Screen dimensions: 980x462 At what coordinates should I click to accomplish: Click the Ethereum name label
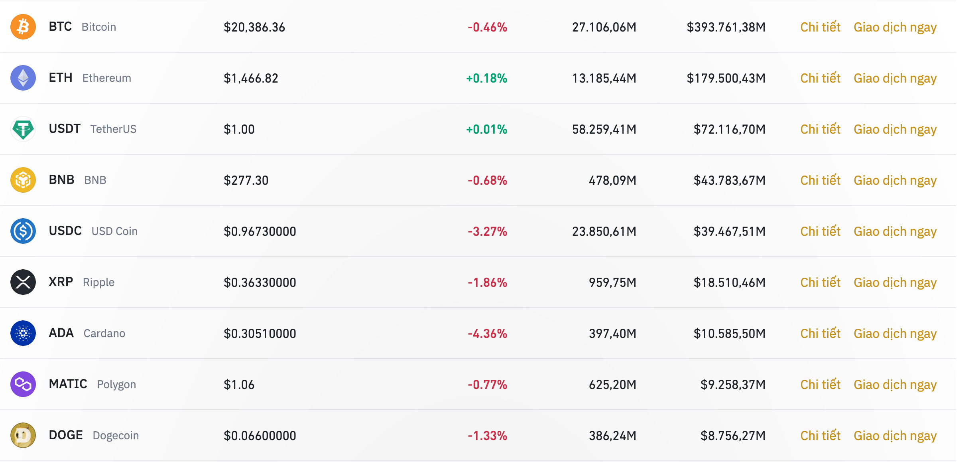[x=107, y=78]
